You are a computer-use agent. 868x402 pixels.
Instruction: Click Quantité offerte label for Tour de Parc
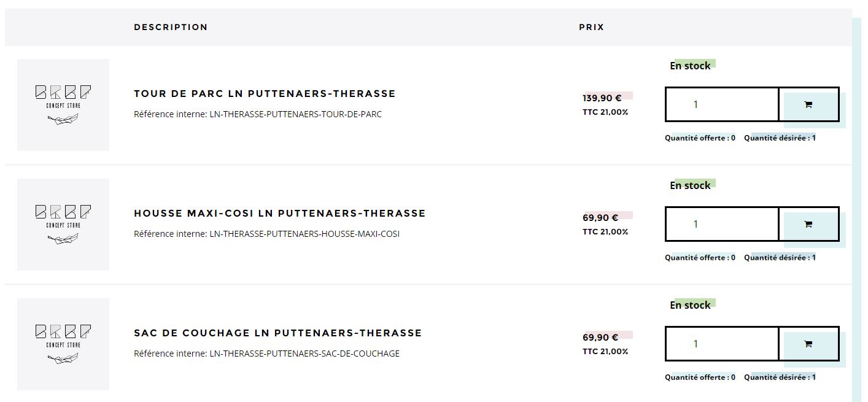pyautogui.click(x=700, y=138)
